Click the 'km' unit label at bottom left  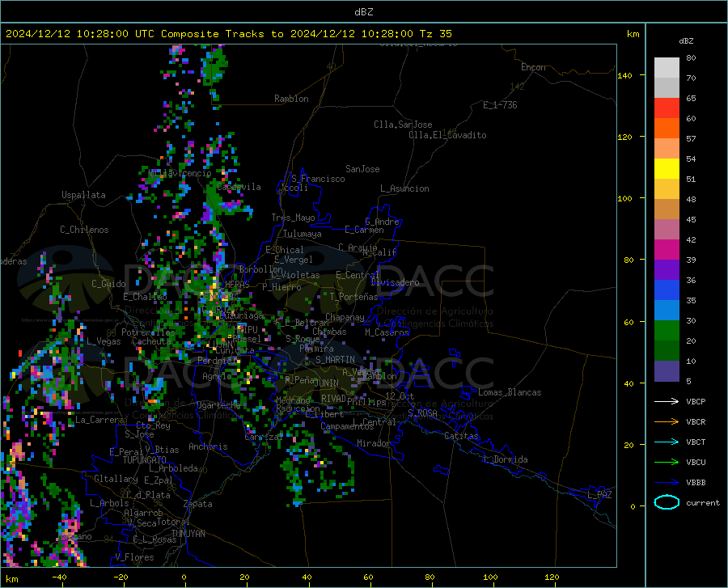[12, 579]
